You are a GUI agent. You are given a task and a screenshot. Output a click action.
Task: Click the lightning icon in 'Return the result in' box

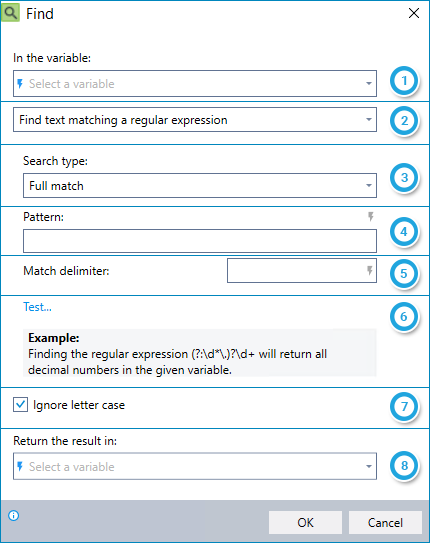tap(20, 466)
